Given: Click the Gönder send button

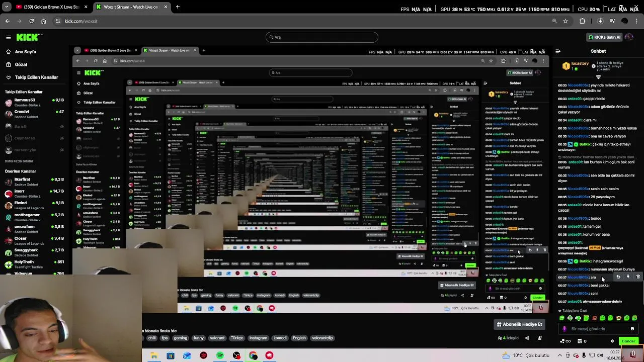Looking at the screenshot, I should coord(628,341).
